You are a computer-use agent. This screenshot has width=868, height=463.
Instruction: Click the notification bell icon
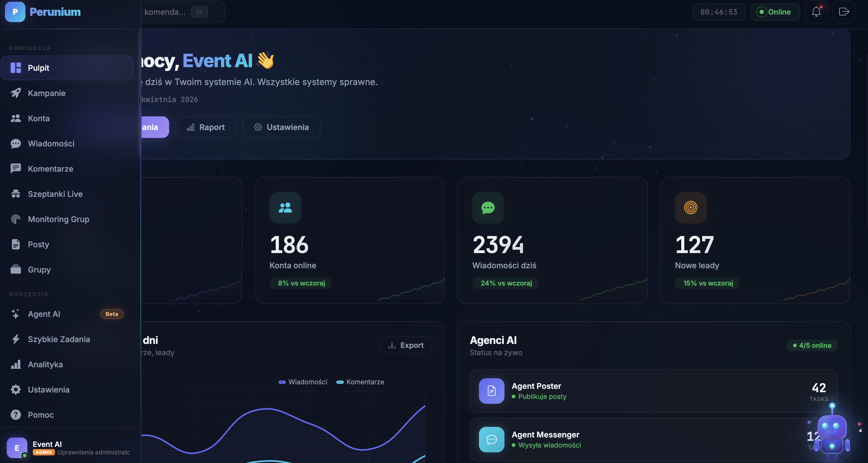click(816, 12)
